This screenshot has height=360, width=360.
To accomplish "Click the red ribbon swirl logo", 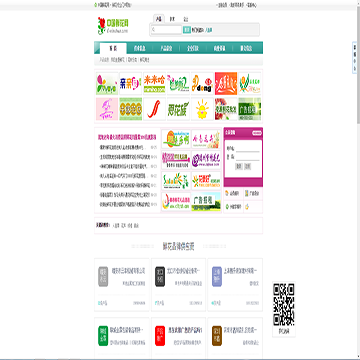I will 154,109.
